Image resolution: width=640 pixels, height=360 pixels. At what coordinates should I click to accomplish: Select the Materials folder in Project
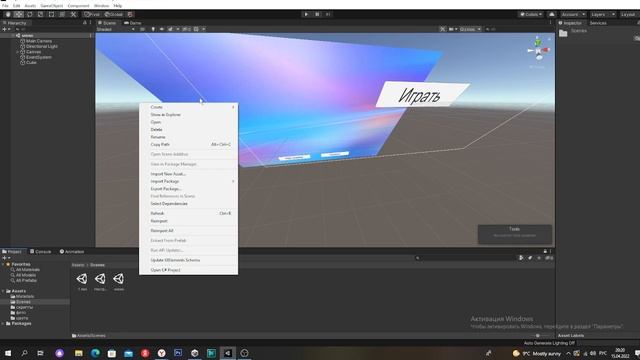tap(25, 296)
